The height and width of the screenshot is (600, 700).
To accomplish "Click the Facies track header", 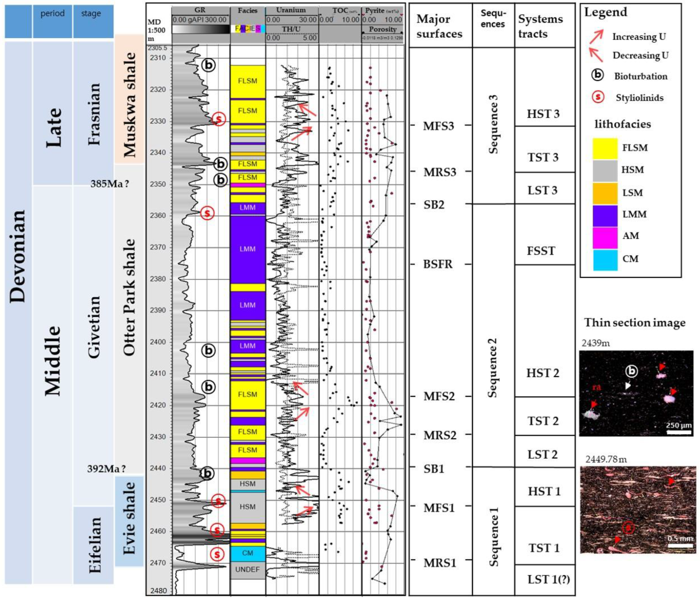I will (x=247, y=10).
